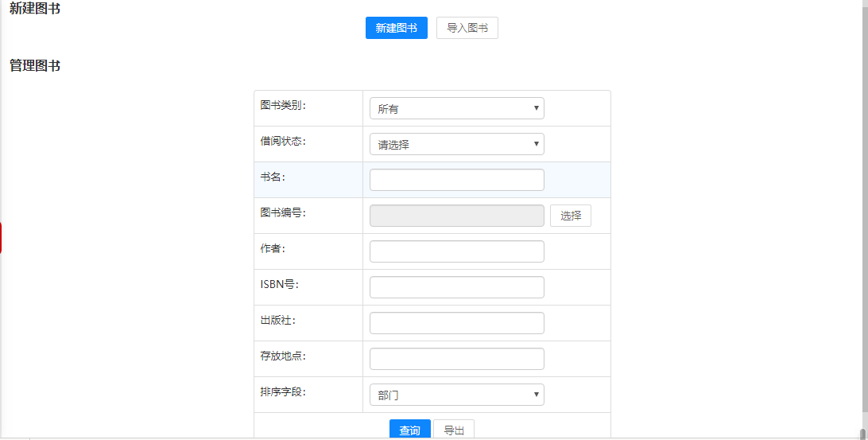Click the 书名： row label

(273, 177)
